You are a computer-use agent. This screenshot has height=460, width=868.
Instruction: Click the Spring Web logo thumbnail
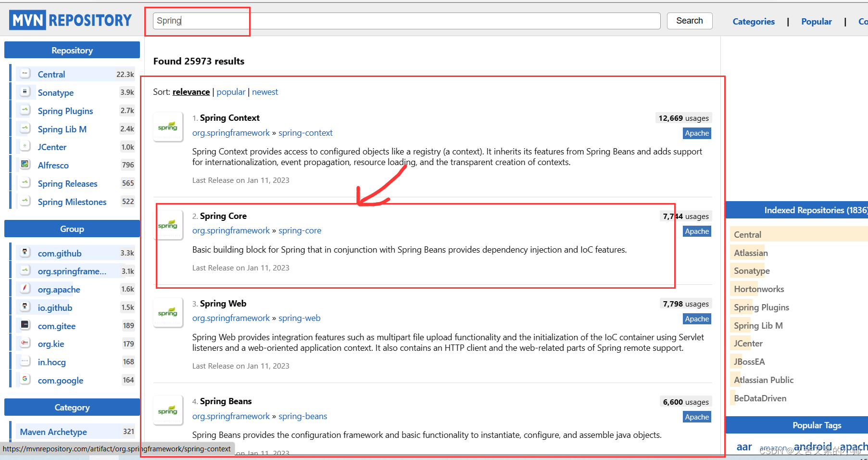(168, 312)
